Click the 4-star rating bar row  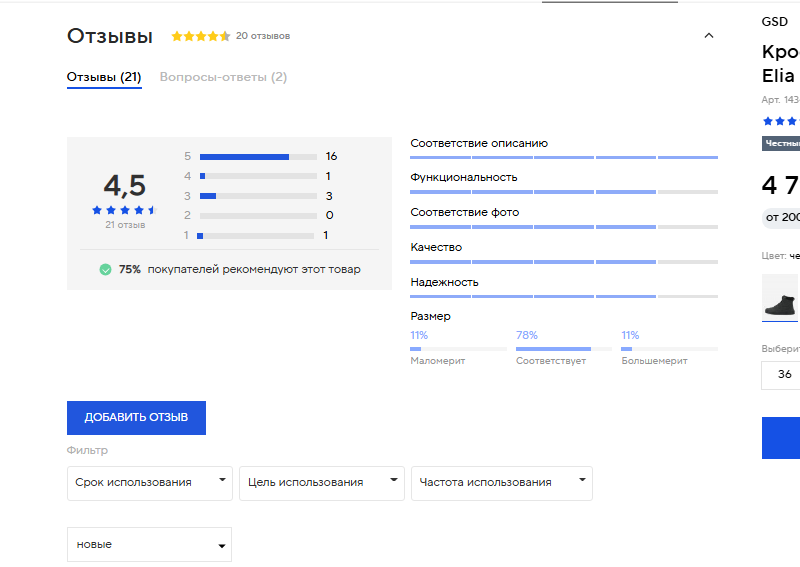pyautogui.click(x=258, y=176)
